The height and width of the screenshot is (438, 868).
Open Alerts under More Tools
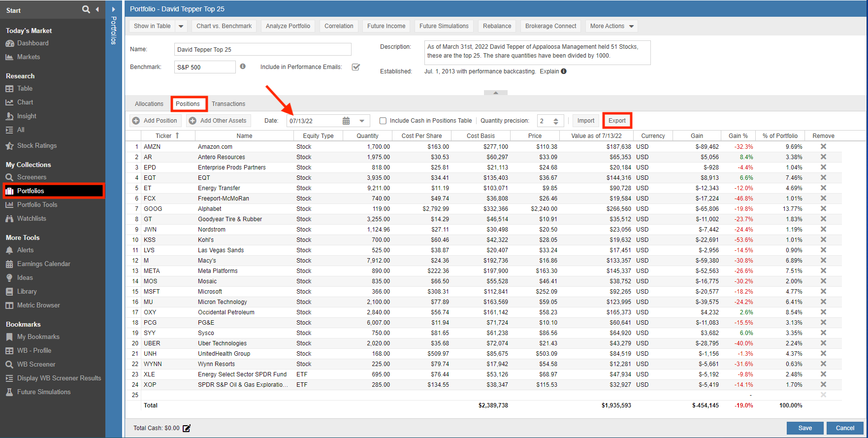[x=25, y=250]
